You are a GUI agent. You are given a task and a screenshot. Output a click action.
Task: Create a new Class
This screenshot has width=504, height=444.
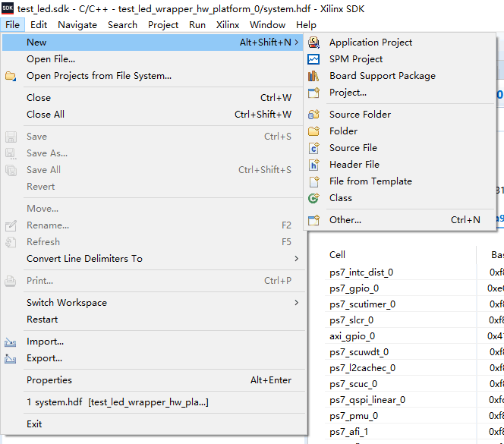point(400,198)
